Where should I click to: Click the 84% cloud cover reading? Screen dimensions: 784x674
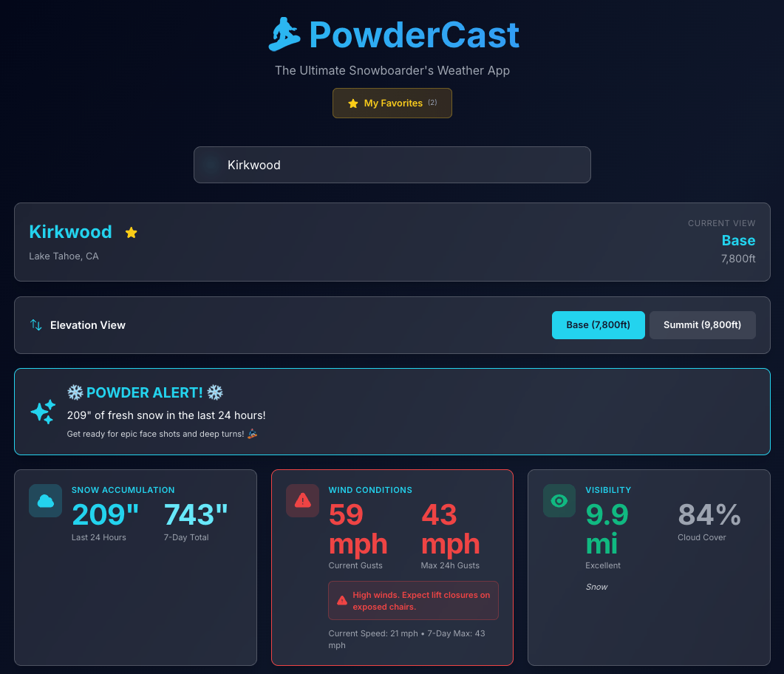709,514
